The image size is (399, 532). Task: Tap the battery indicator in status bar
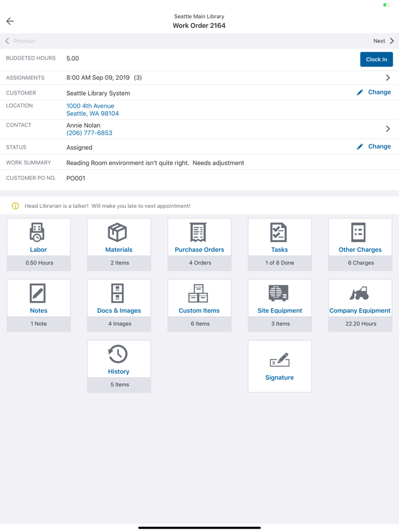pyautogui.click(x=386, y=5)
